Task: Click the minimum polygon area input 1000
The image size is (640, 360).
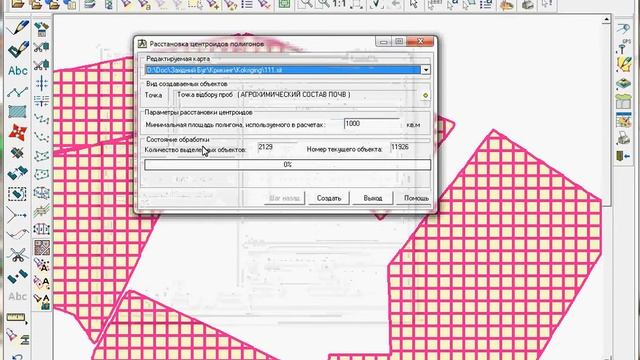Action: (x=372, y=124)
